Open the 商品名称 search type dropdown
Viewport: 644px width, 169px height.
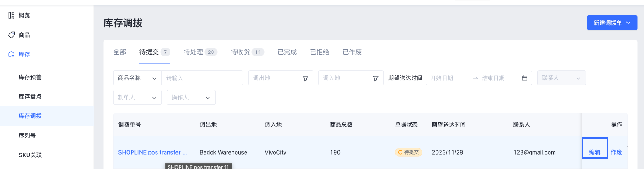tap(137, 78)
